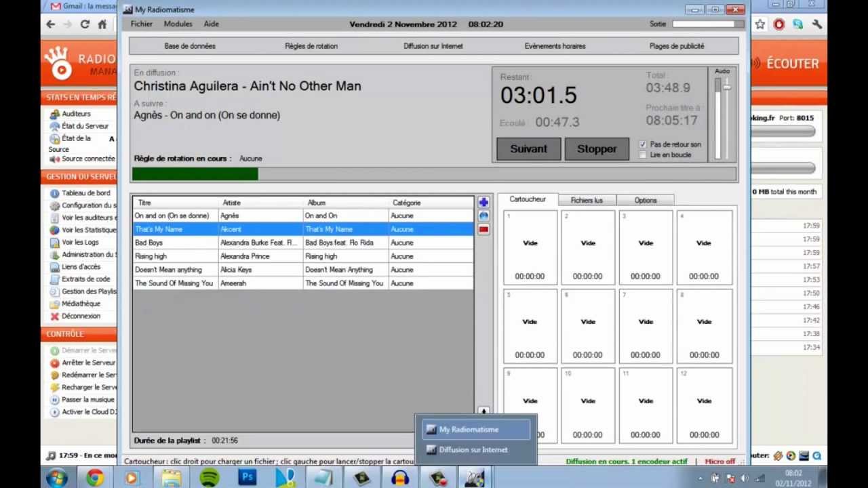Image resolution: width=868 pixels, height=488 pixels.
Task: Open Diffusion sur Internet in the toolbar
Action: tap(433, 46)
